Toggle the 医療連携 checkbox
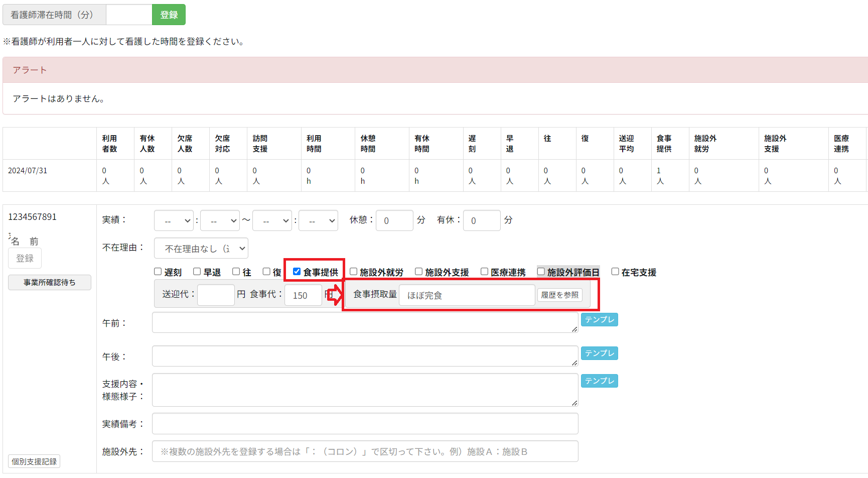The image size is (868, 478). [485, 272]
